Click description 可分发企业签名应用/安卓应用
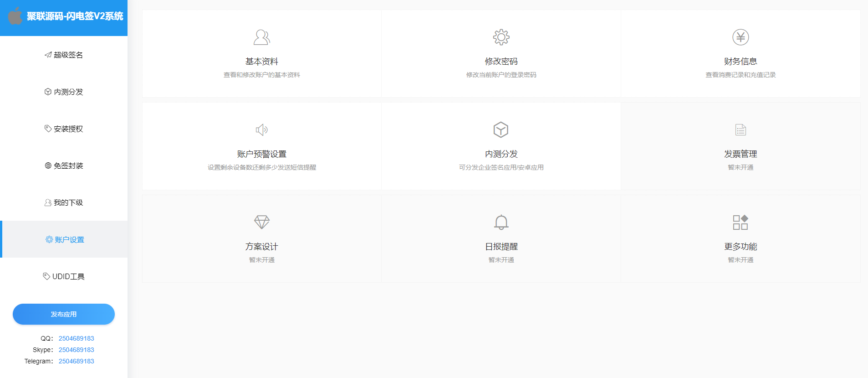868x378 pixels. [501, 167]
